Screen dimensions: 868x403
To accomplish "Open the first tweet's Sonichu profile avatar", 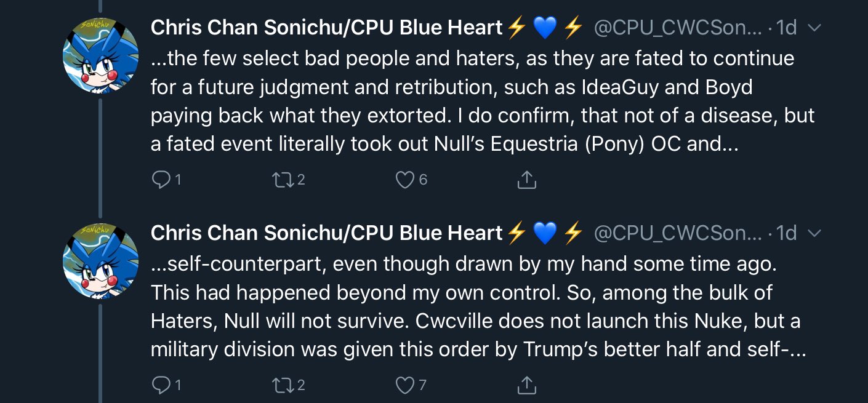I will coord(100,55).
